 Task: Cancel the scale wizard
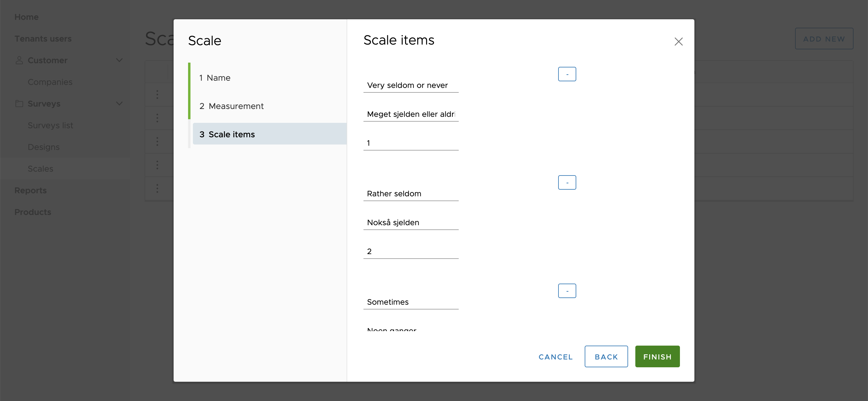tap(555, 356)
